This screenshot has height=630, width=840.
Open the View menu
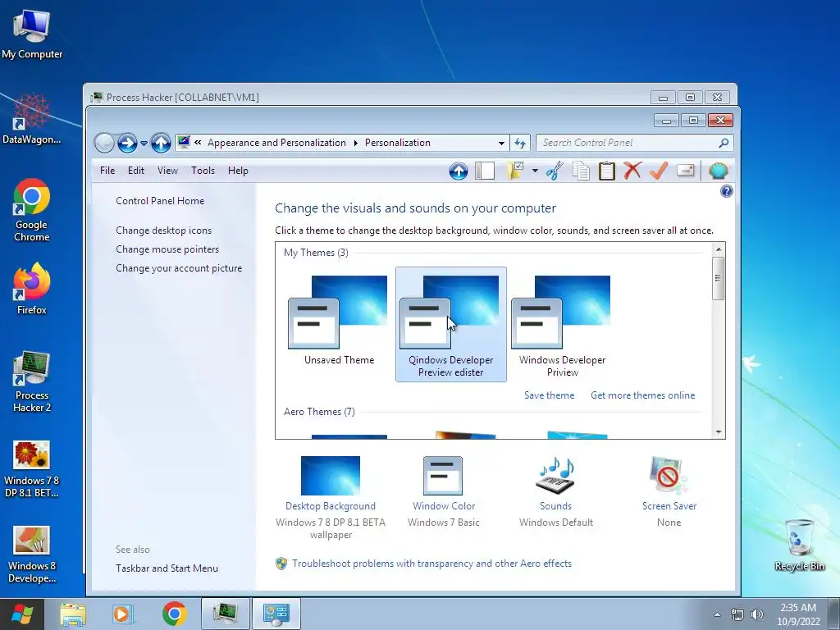tap(167, 171)
